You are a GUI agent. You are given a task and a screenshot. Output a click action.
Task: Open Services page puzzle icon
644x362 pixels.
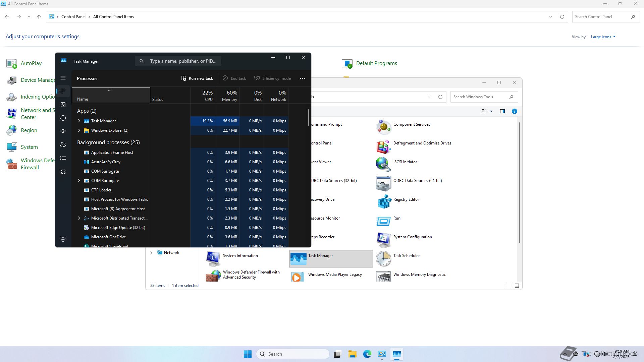click(x=63, y=172)
